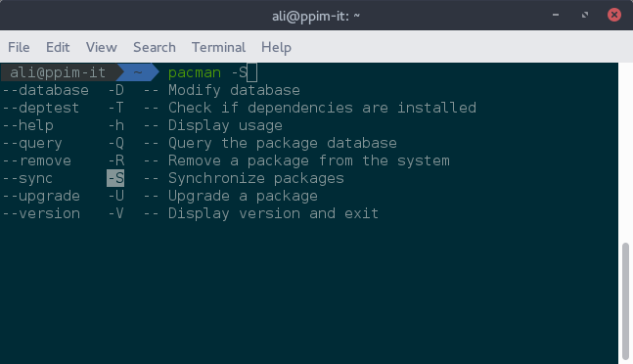
Task: Open the Edit menu
Action: (x=58, y=47)
